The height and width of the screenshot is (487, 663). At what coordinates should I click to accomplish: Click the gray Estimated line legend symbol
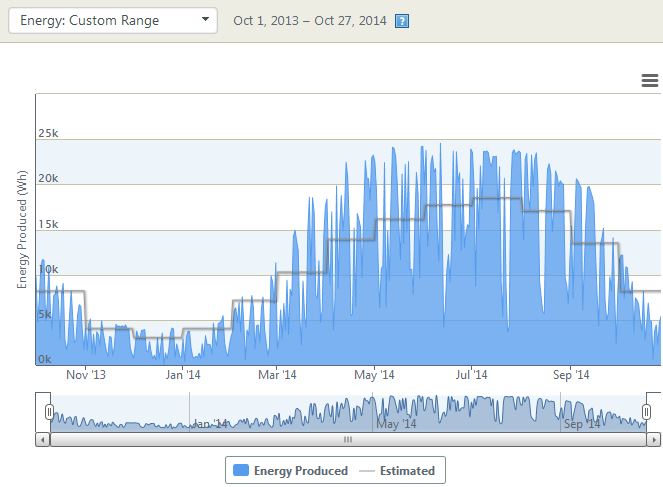coord(367,470)
